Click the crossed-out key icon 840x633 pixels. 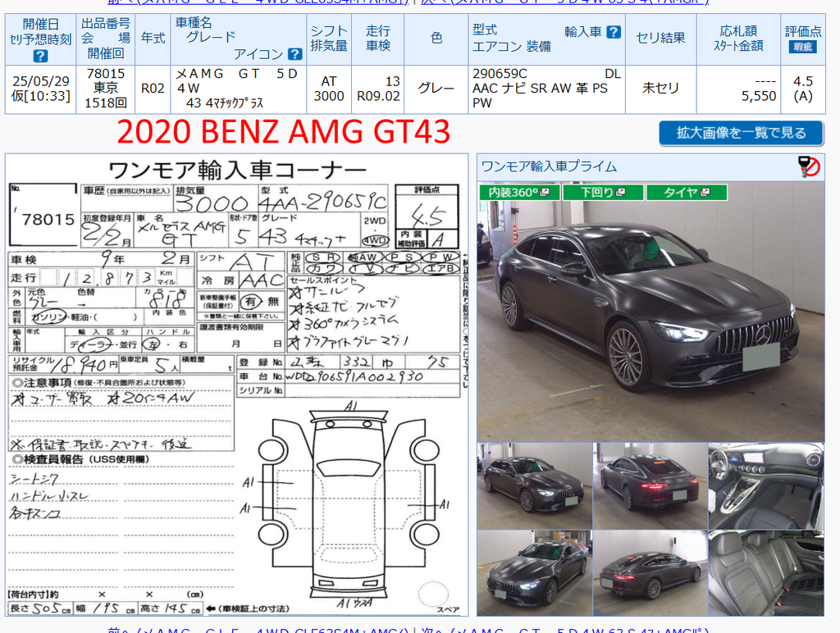(x=809, y=166)
